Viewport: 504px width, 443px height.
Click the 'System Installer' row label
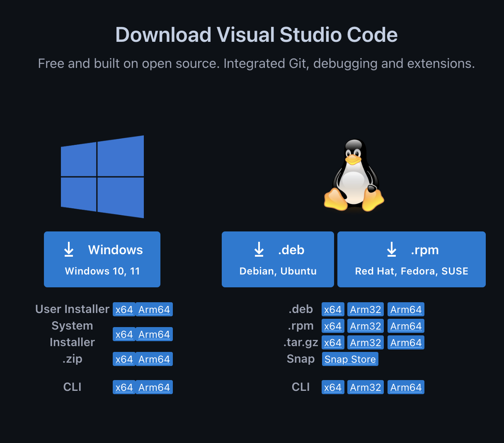coord(73,334)
